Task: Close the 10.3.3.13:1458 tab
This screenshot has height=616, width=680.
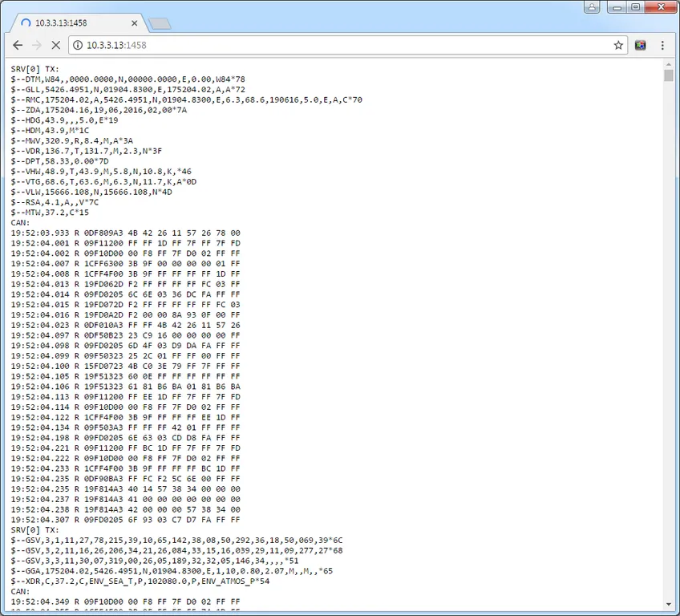Action: (135, 23)
